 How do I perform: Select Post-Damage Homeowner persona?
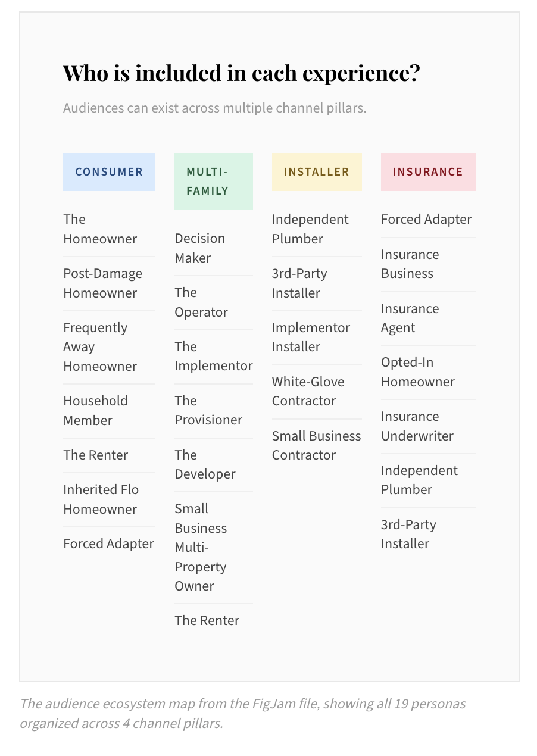(103, 283)
